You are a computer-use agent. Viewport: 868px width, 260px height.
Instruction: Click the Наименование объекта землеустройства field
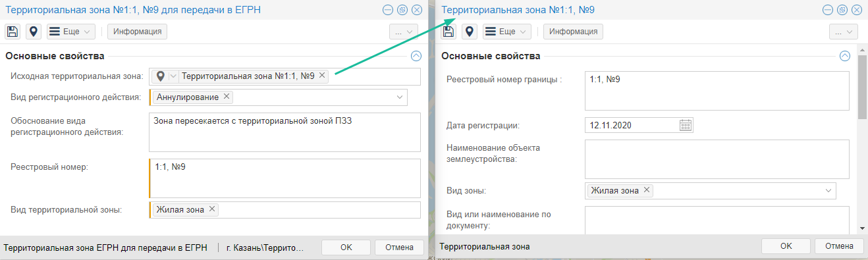(x=717, y=159)
